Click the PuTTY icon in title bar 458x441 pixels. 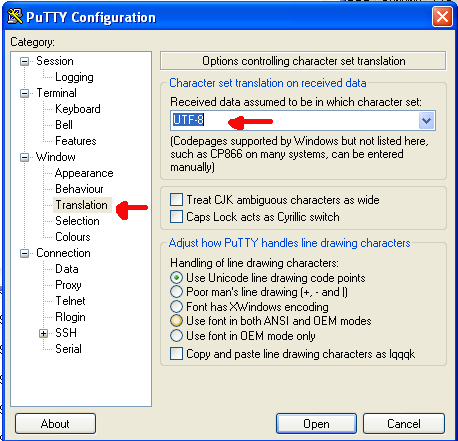click(x=15, y=16)
